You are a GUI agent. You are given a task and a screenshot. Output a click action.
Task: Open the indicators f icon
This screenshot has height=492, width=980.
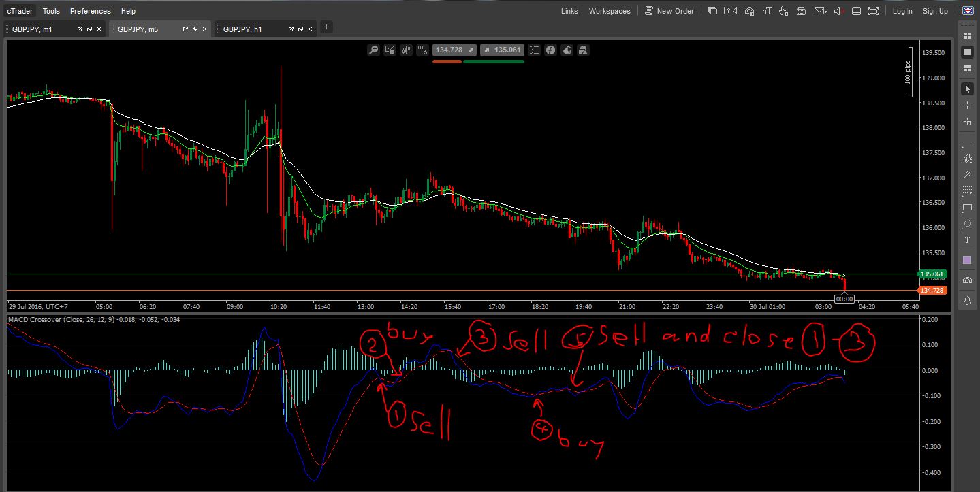click(x=550, y=50)
